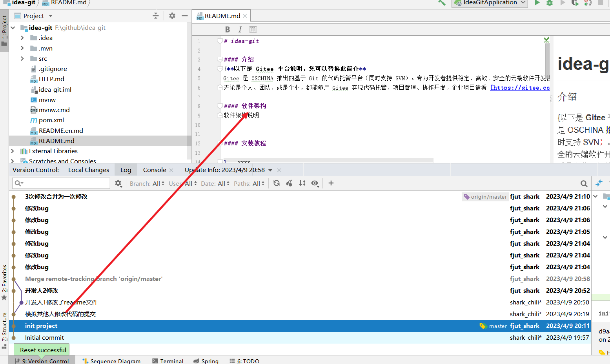The width and height of the screenshot is (610, 364).
Task: Hide the Project panel with minimize icon
Action: point(185,16)
